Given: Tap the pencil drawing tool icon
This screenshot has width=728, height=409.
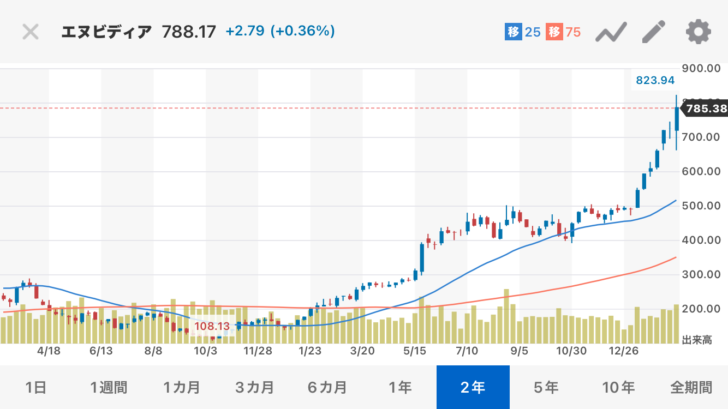Looking at the screenshot, I should click(653, 31).
